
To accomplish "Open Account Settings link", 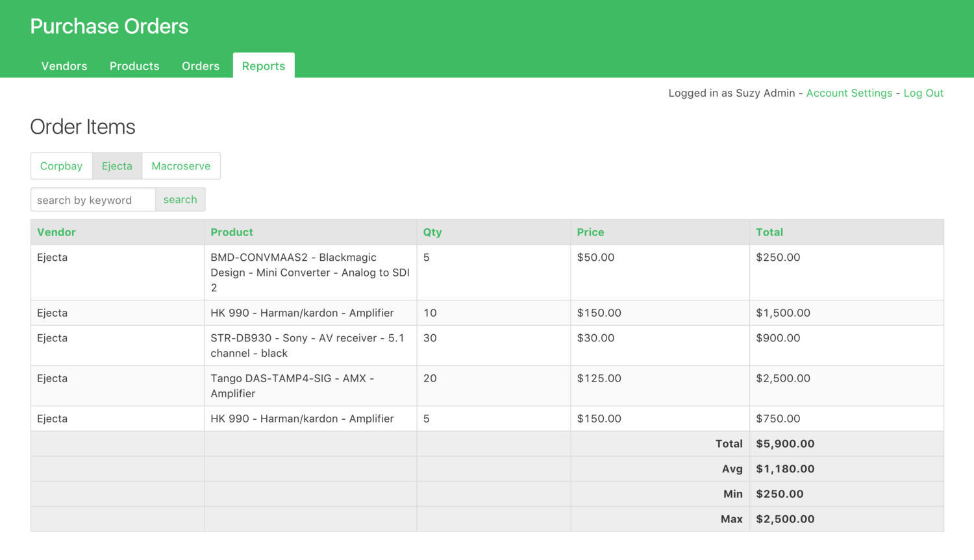I will (849, 93).
